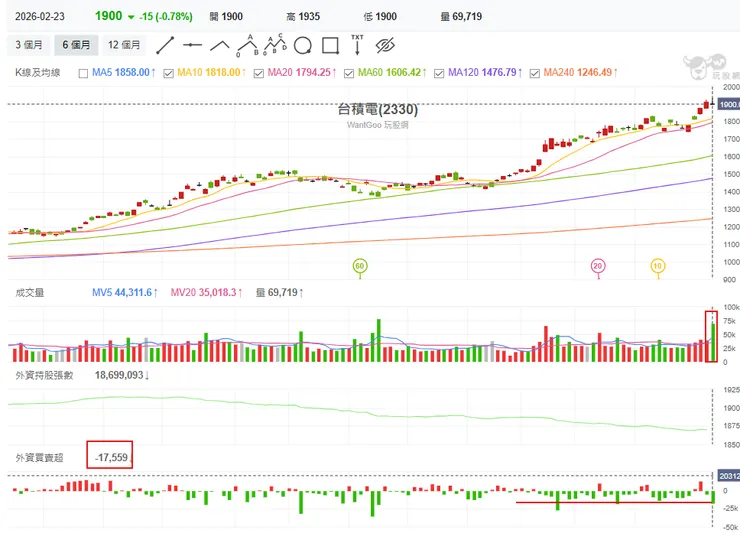Click the MA20 1794.25 value text
The image size is (740, 534).
(302, 73)
